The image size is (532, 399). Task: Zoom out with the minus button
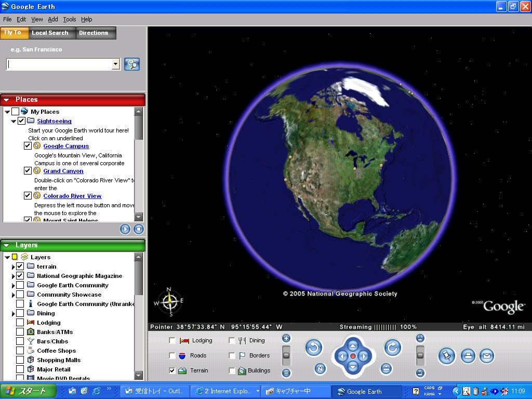click(x=286, y=373)
